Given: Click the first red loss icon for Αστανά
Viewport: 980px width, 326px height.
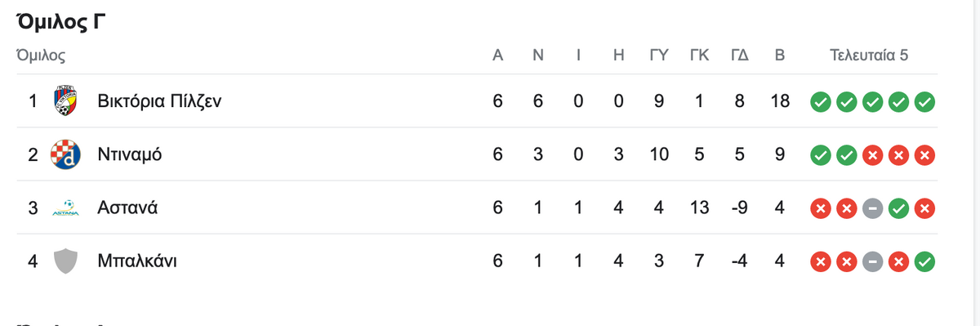Looking at the screenshot, I should click(x=820, y=208).
